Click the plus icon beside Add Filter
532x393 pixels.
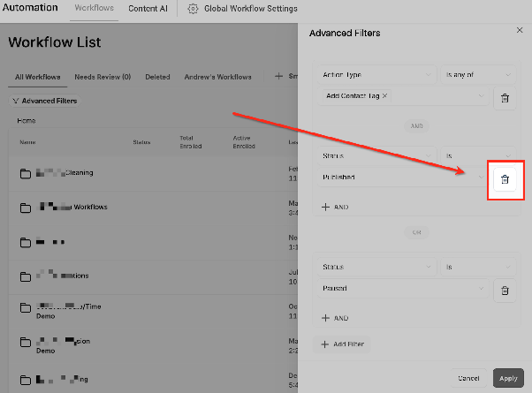[x=324, y=344]
